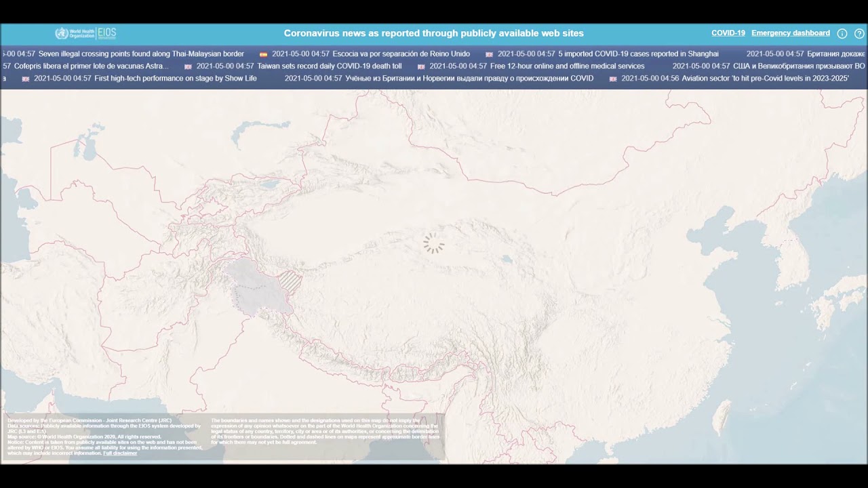Open the help question mark icon
The image size is (868, 488).
(x=859, y=33)
